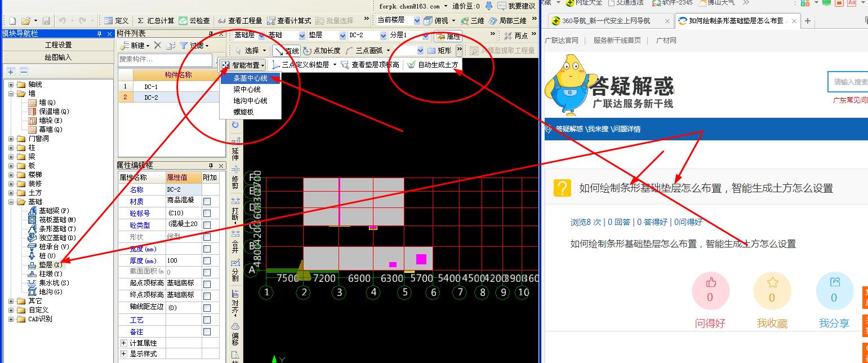This screenshot has height=363, width=868.
Task: Expand the 轴线 tree node
Action: [x=11, y=85]
